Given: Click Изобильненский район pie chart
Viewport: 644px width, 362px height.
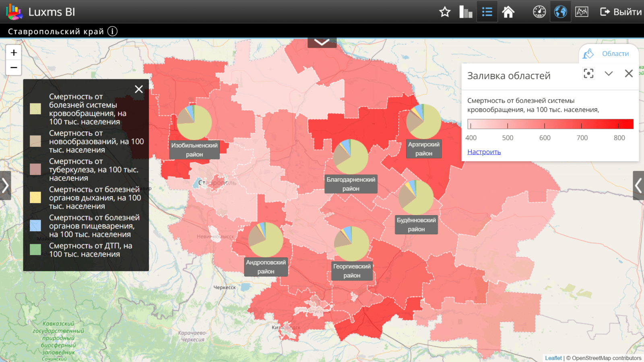Looking at the screenshot, I should 194,123.
